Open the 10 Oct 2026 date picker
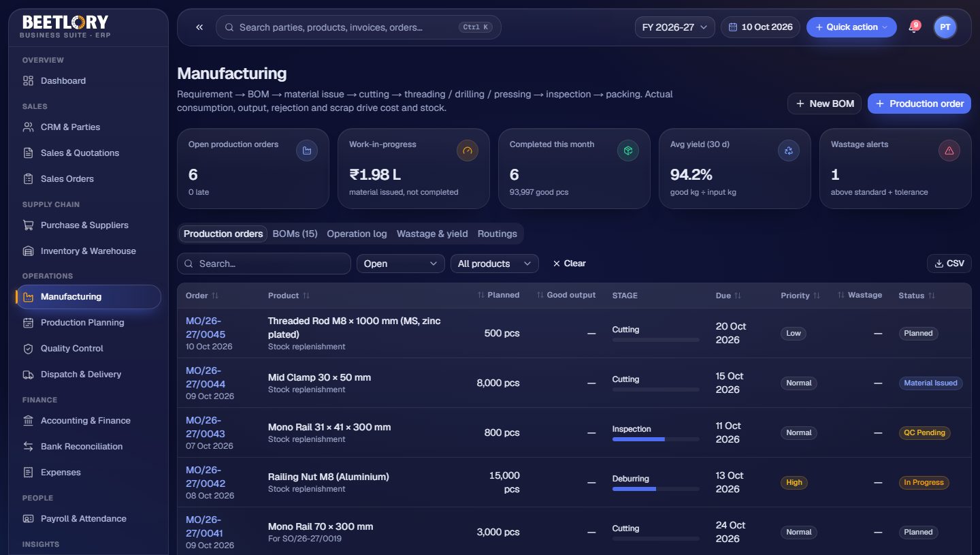This screenshot has height=555, width=980. point(760,27)
